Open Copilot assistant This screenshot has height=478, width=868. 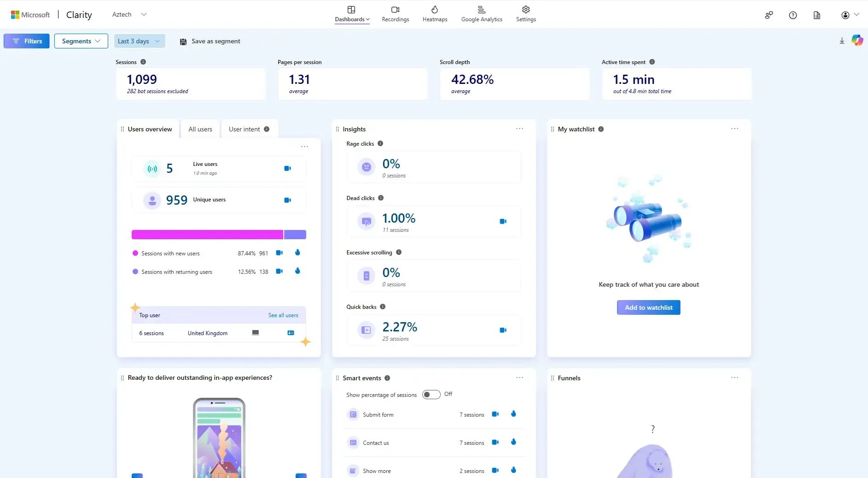coord(857,41)
